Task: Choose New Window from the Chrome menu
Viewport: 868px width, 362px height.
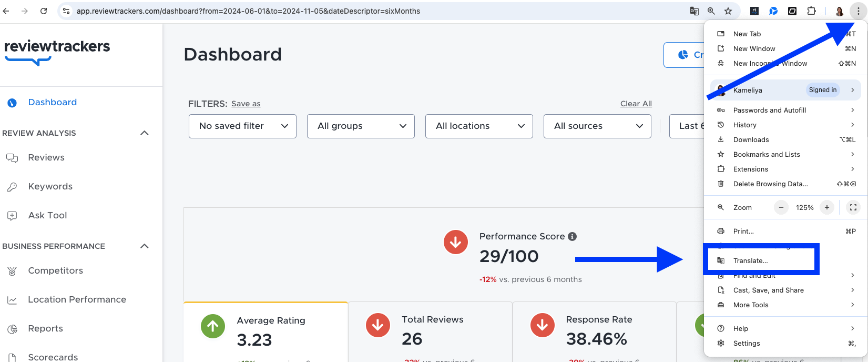Action: (x=786, y=48)
